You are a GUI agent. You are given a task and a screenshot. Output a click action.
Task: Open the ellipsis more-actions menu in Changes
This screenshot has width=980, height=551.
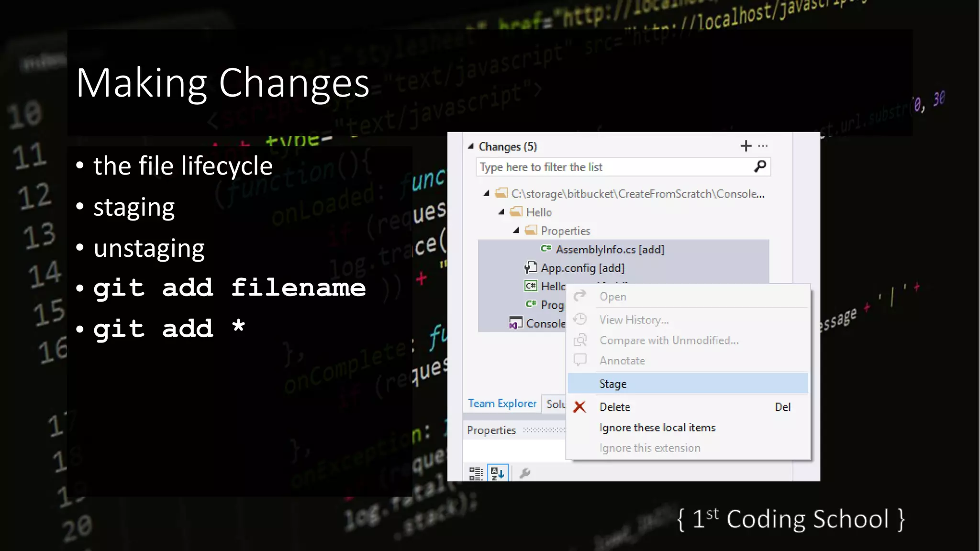pos(763,146)
